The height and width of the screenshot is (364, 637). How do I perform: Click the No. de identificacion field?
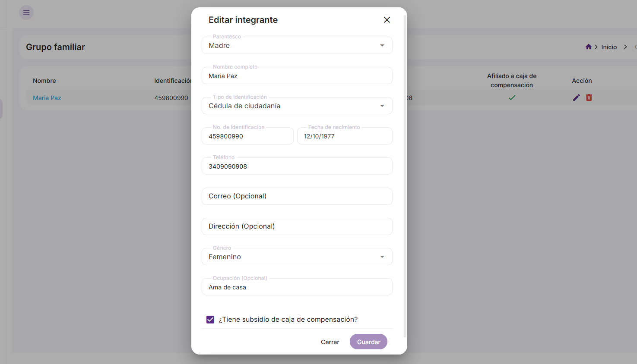(247, 136)
